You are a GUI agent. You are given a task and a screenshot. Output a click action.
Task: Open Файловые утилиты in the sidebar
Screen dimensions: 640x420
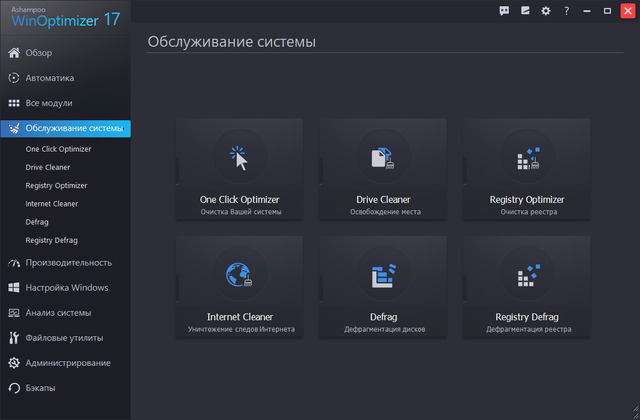point(64,338)
